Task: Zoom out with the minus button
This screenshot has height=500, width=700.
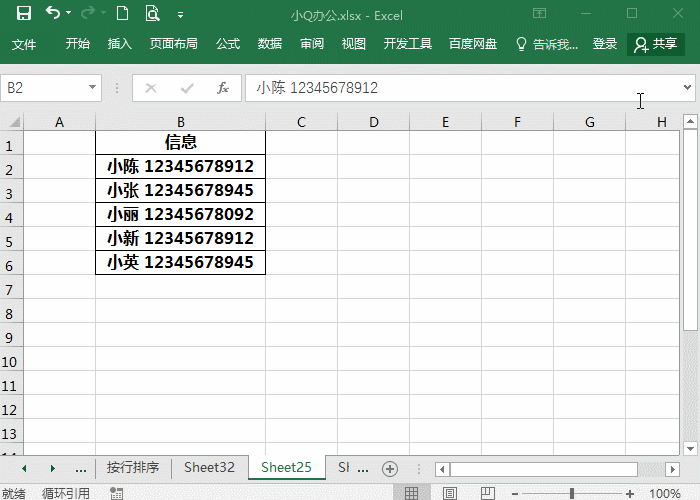Action: pyautogui.click(x=515, y=494)
